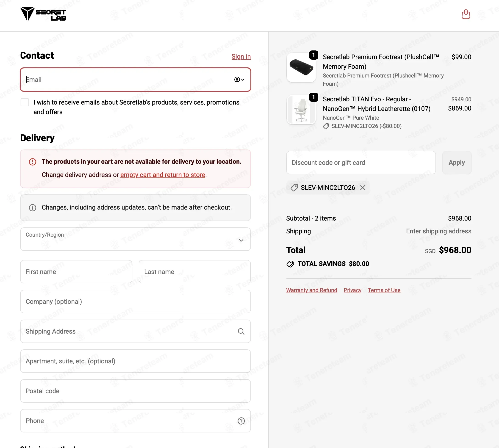499x448 pixels.
Task: Click the Phone field help question icon
Action: pyautogui.click(x=241, y=421)
